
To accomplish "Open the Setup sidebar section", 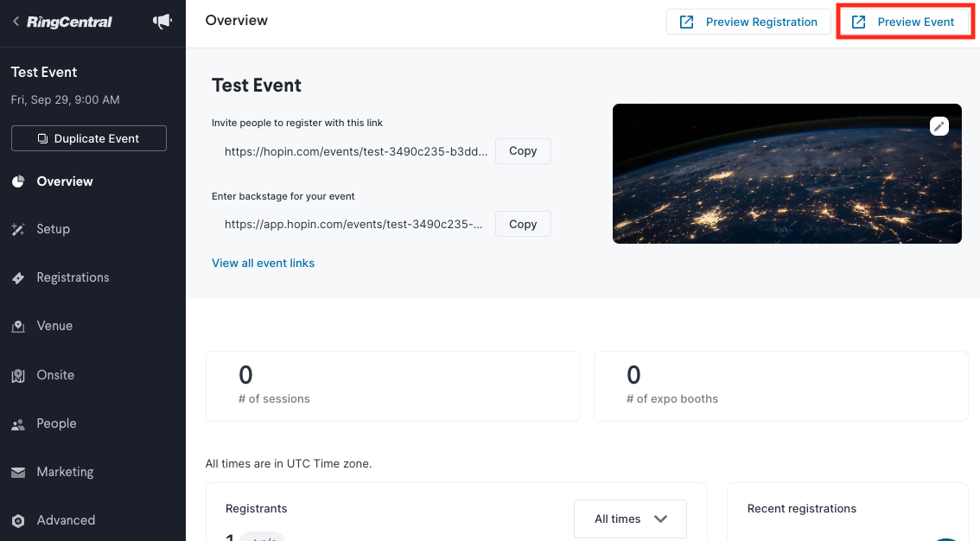I will tap(53, 229).
